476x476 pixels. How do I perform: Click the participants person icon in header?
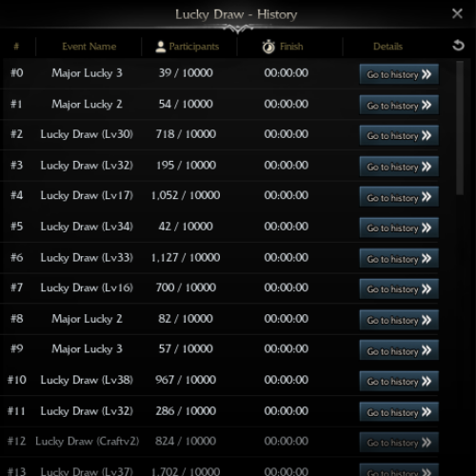click(161, 47)
